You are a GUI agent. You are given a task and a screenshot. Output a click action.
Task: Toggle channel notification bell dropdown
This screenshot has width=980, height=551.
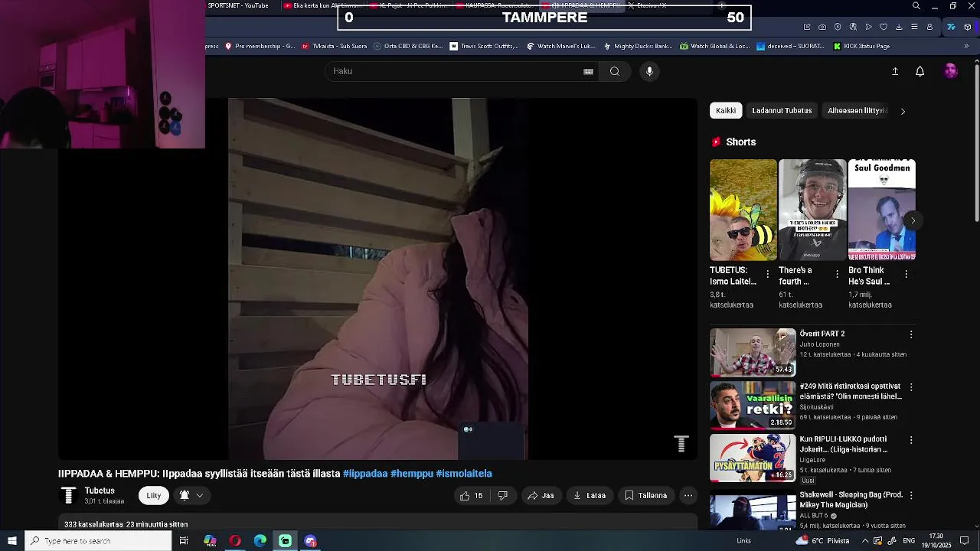click(191, 495)
